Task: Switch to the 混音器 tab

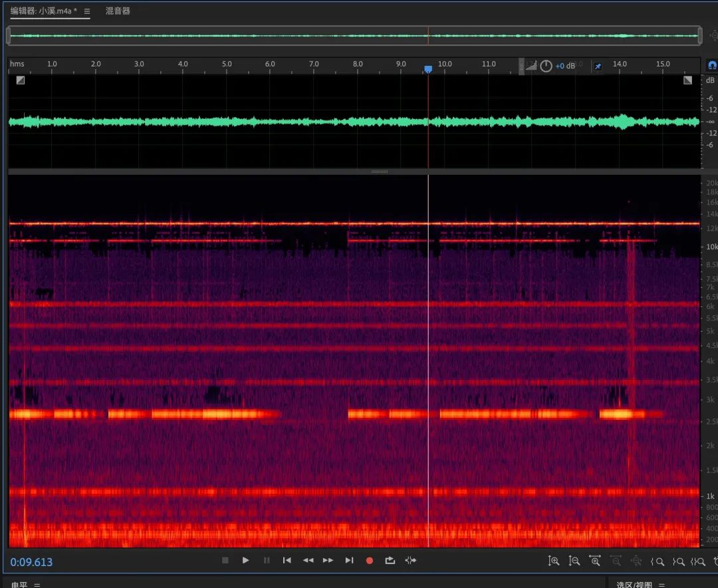Action: tap(118, 11)
